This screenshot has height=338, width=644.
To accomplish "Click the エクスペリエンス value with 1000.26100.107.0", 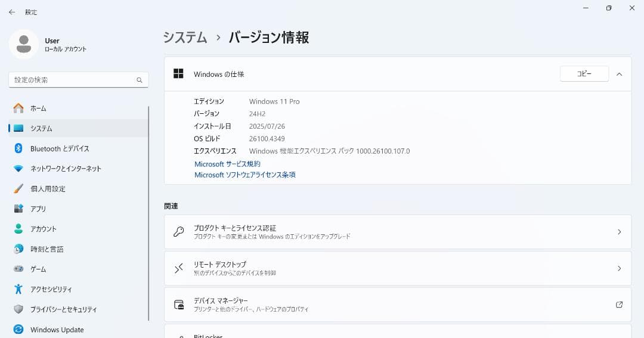I will click(x=329, y=151).
